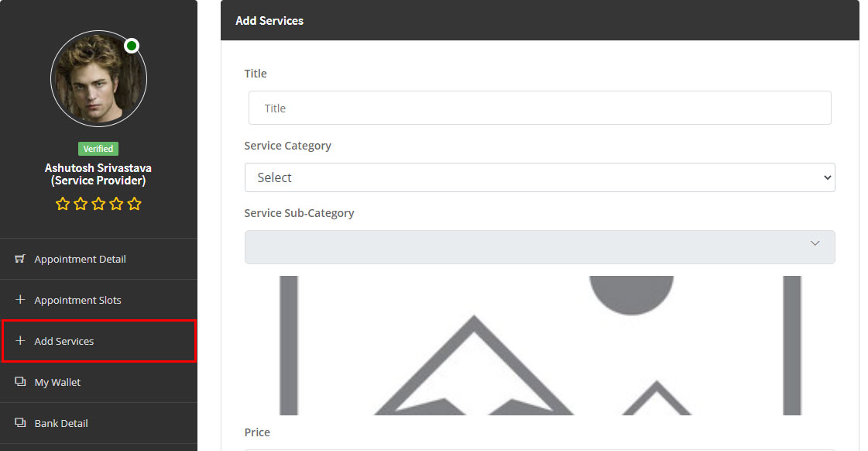The height and width of the screenshot is (451, 868).
Task: Click the cart icon beside Appointment Detail
Action: point(20,259)
